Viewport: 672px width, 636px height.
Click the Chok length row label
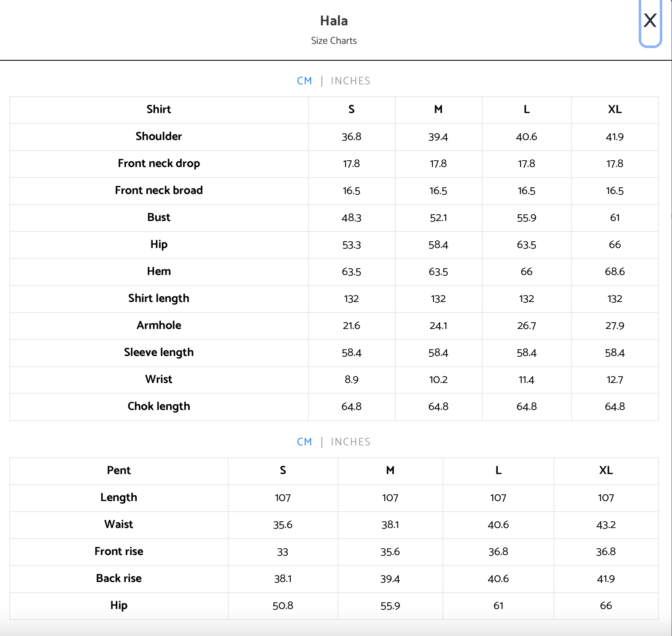click(159, 407)
